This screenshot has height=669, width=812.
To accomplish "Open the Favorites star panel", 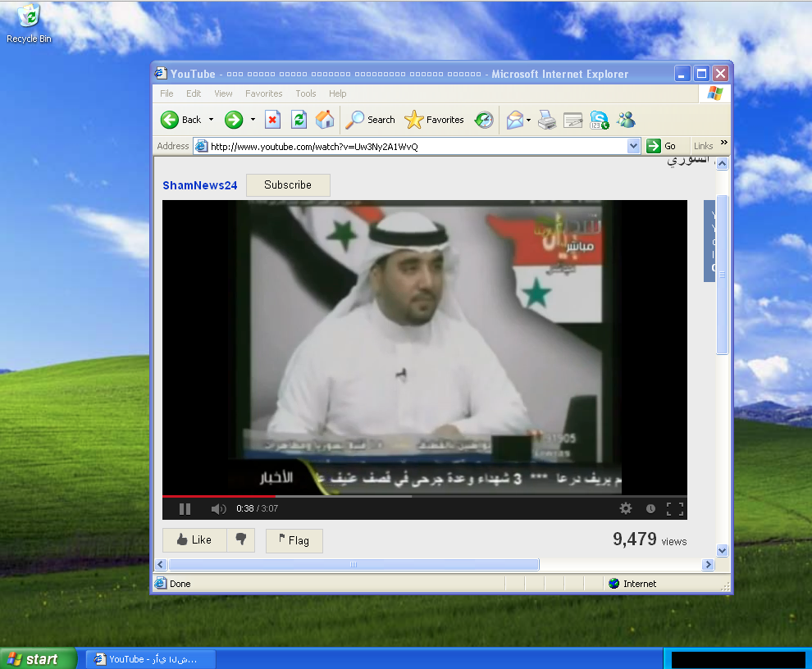I will pos(434,120).
